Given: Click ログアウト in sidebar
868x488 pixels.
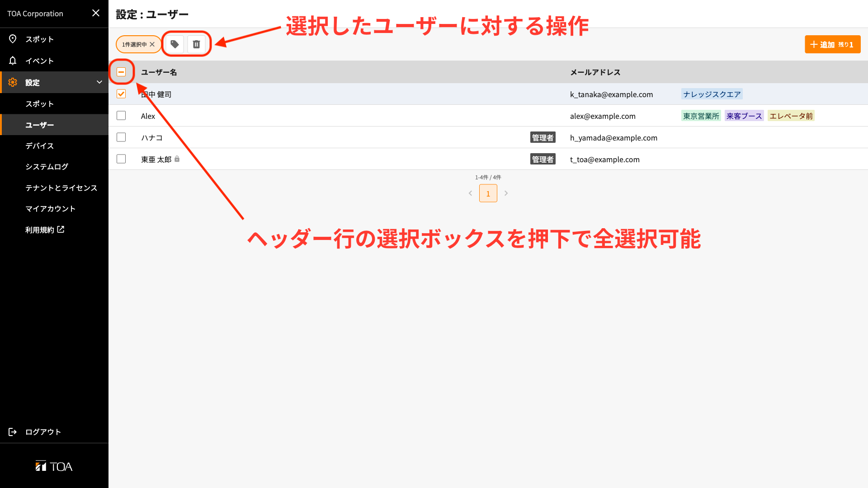Looking at the screenshot, I should (x=54, y=432).
